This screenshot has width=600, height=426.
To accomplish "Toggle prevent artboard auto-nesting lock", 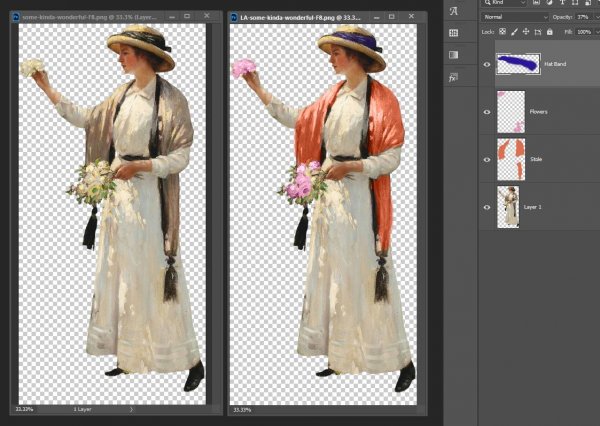I will click(538, 32).
